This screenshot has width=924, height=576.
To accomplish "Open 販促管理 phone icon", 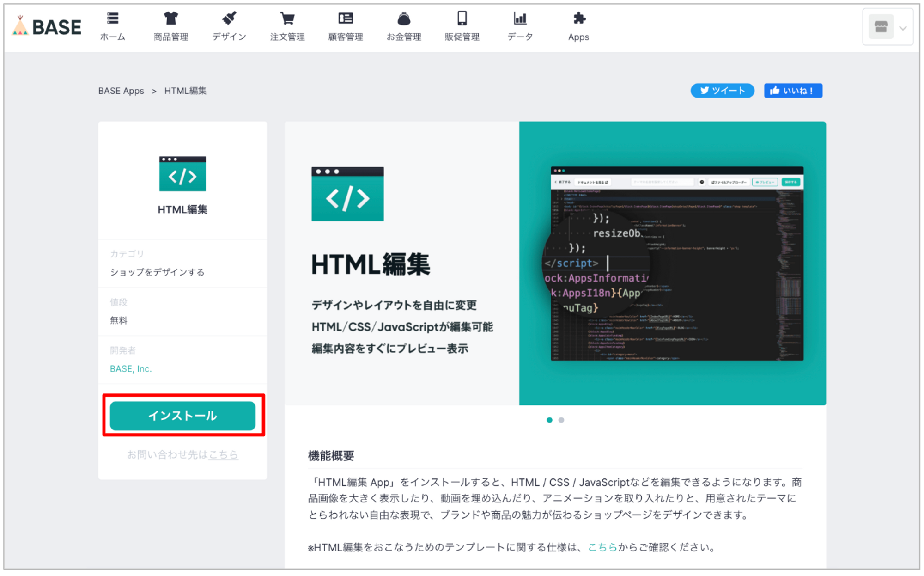I will point(462,18).
